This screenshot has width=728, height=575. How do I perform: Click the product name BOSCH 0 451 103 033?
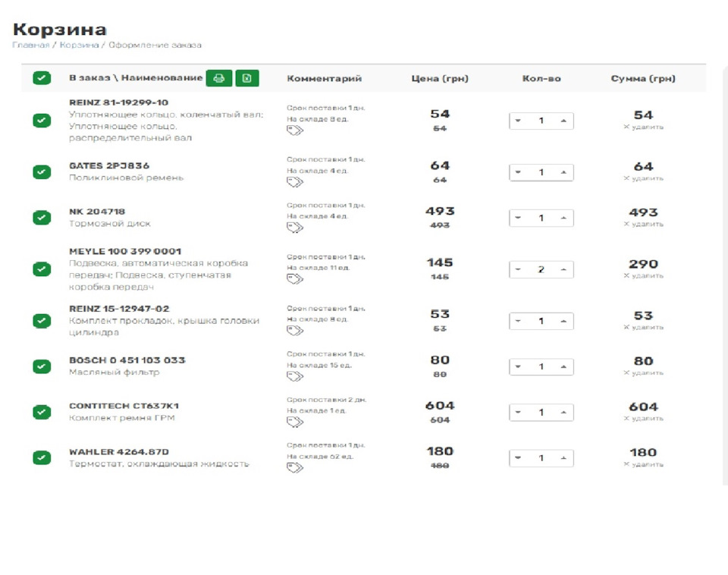coord(127,360)
